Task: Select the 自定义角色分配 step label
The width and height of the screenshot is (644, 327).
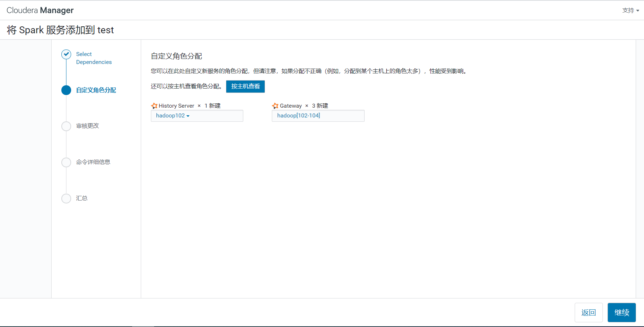Action: pos(96,90)
